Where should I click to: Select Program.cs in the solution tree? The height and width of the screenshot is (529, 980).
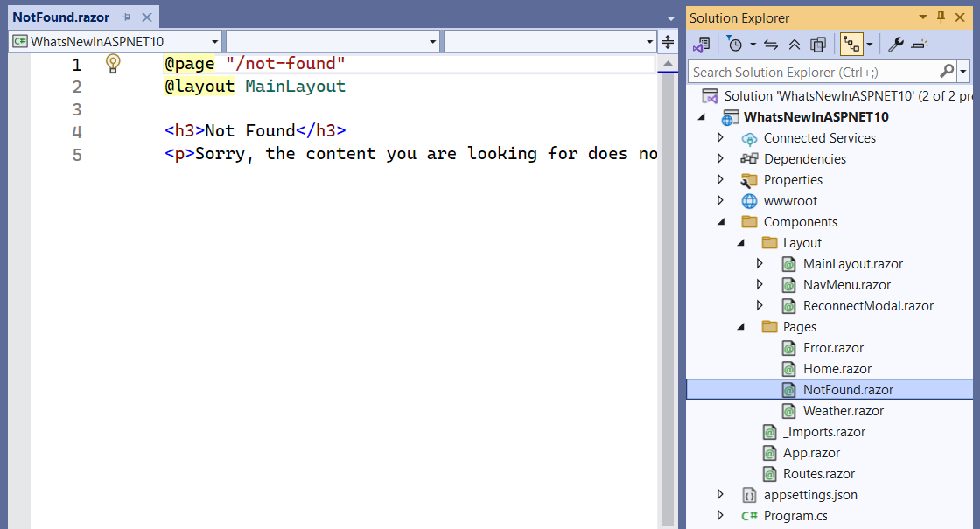794,515
